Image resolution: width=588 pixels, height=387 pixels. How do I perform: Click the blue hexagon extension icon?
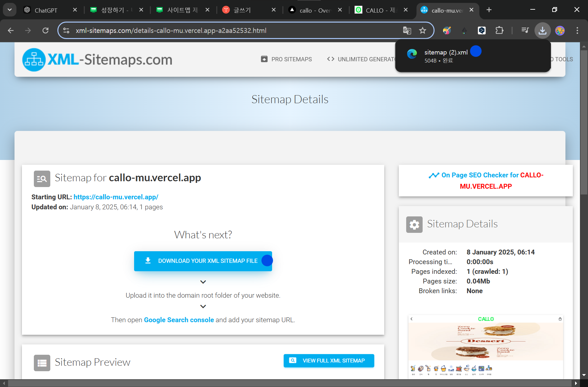click(x=482, y=30)
